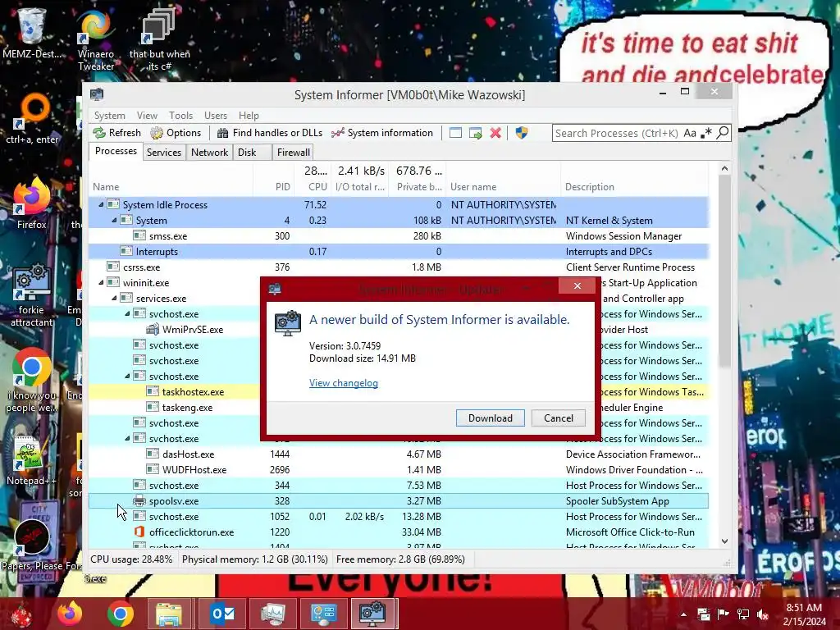Image resolution: width=840 pixels, height=630 pixels.
Task: Collapse svchost.exe parent of WmiPrvSE.exe
Action: tap(127, 313)
